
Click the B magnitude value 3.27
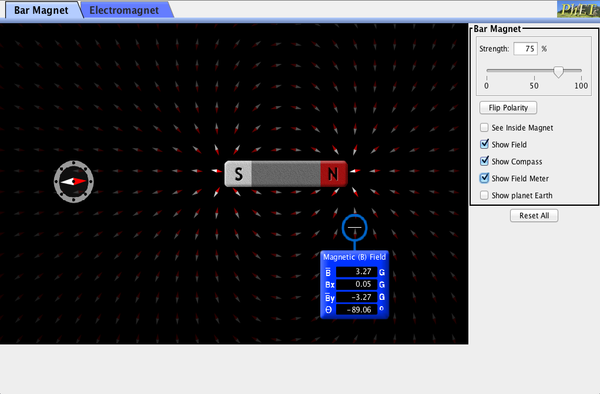tap(356, 272)
